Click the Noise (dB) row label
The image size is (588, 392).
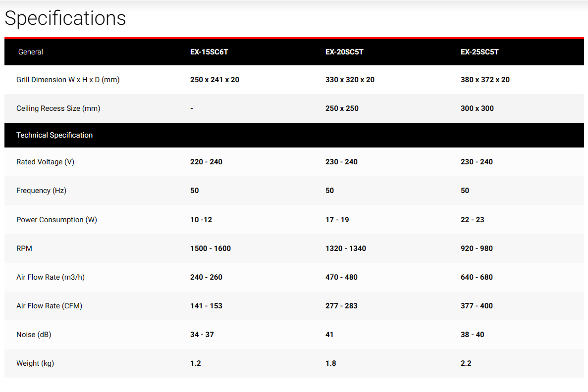(34, 335)
